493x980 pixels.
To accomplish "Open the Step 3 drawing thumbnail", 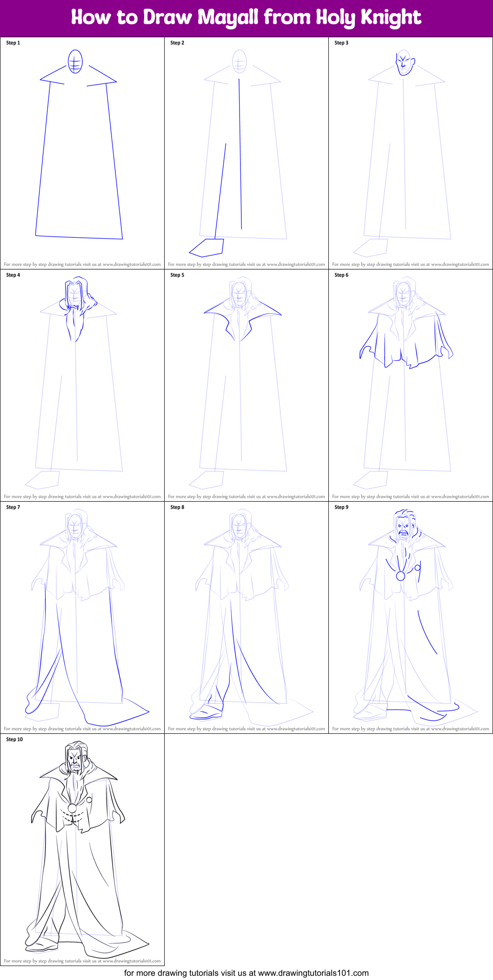I will pyautogui.click(x=411, y=153).
